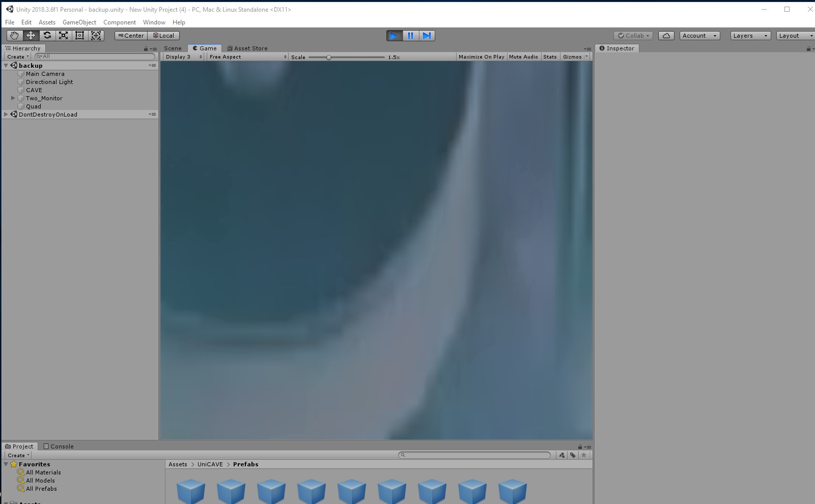
Task: Open Cloud services panel icon
Action: pyautogui.click(x=666, y=36)
